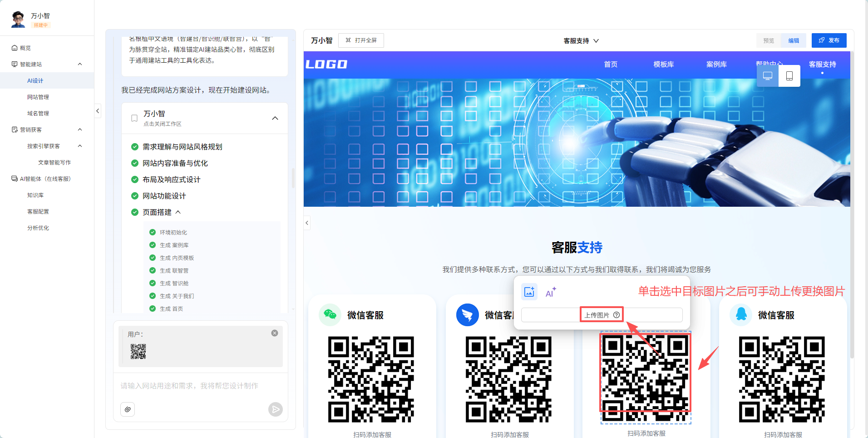Click the 营销获客 sidebar icon

pos(15,129)
